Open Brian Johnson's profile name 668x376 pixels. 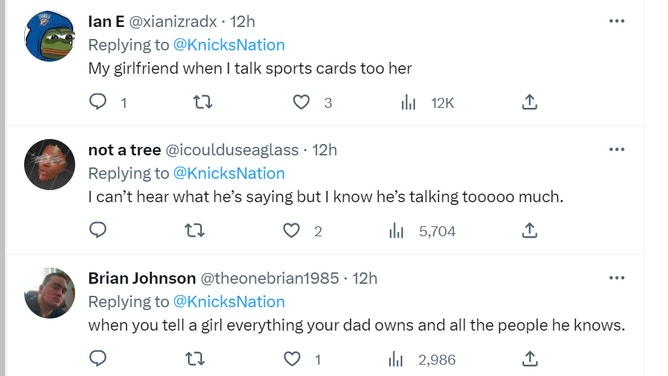(142, 278)
